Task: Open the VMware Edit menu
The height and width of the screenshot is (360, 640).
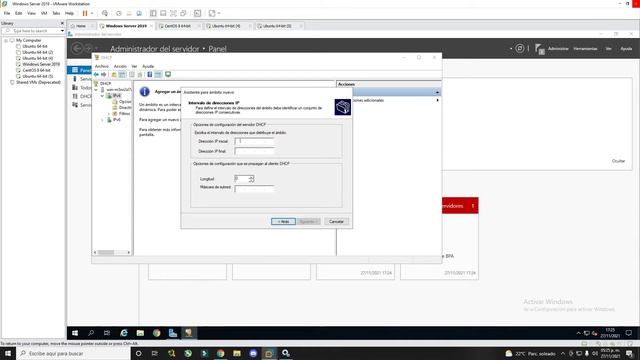Action: click(18, 13)
